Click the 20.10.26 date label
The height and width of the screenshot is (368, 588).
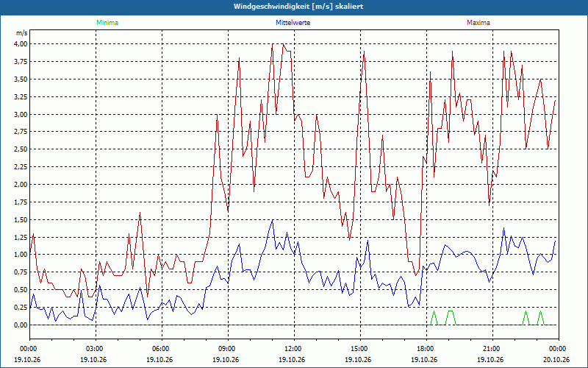pos(556,359)
